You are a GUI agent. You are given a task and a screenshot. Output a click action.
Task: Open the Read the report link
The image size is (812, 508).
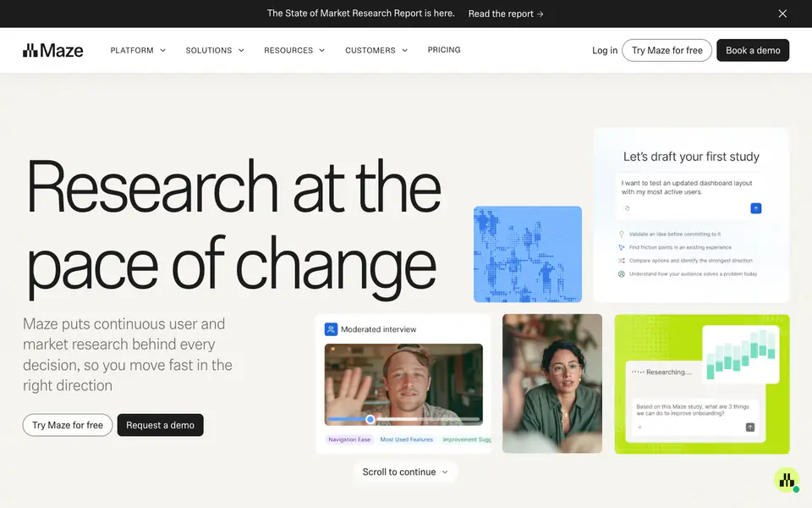506,14
